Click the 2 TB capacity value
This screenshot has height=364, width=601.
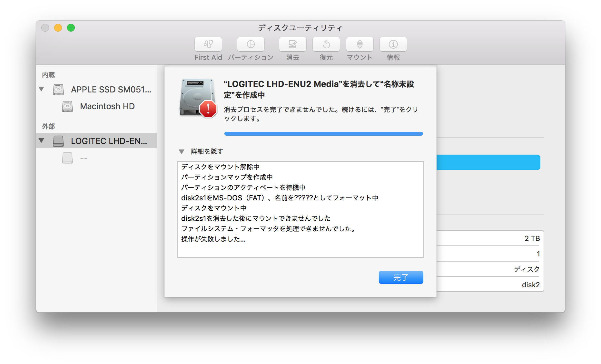532,238
